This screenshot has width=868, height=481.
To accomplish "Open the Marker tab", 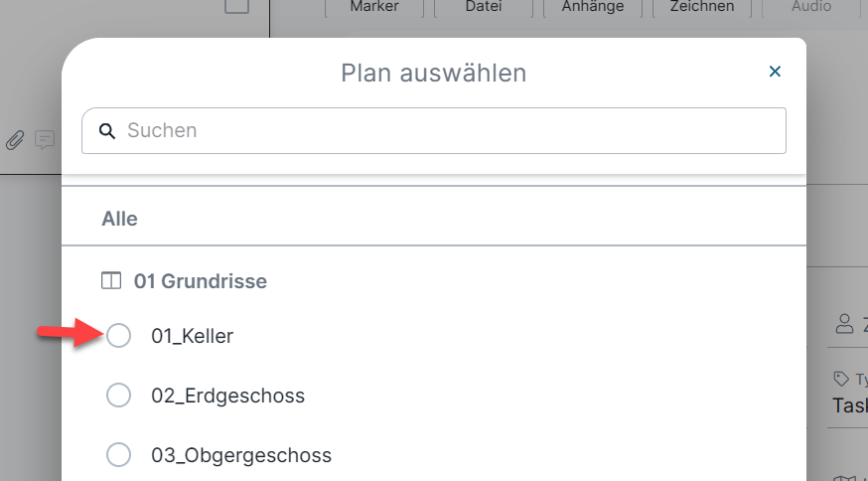I will click(374, 7).
